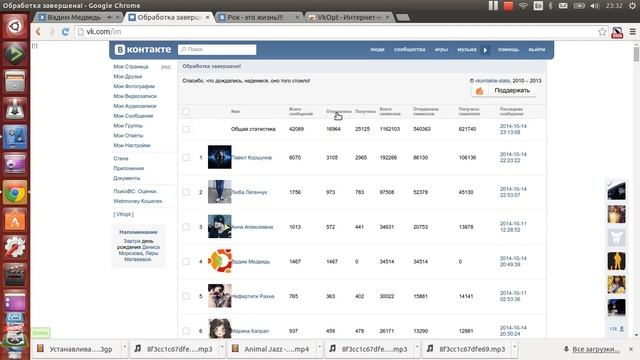The height and width of the screenshot is (360, 640).
Task: Open Мои Друзья sidebar link
Action: [128, 77]
